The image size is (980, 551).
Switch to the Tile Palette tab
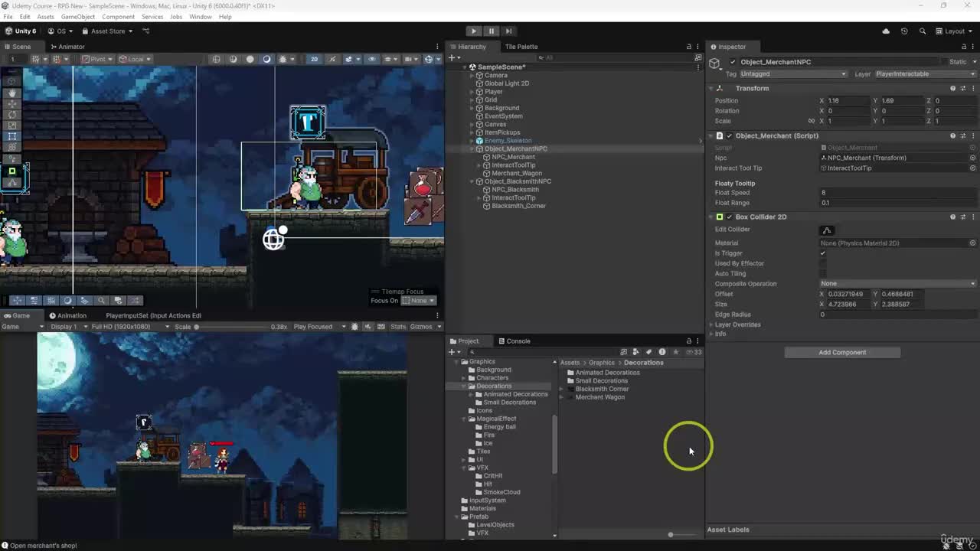(x=521, y=47)
